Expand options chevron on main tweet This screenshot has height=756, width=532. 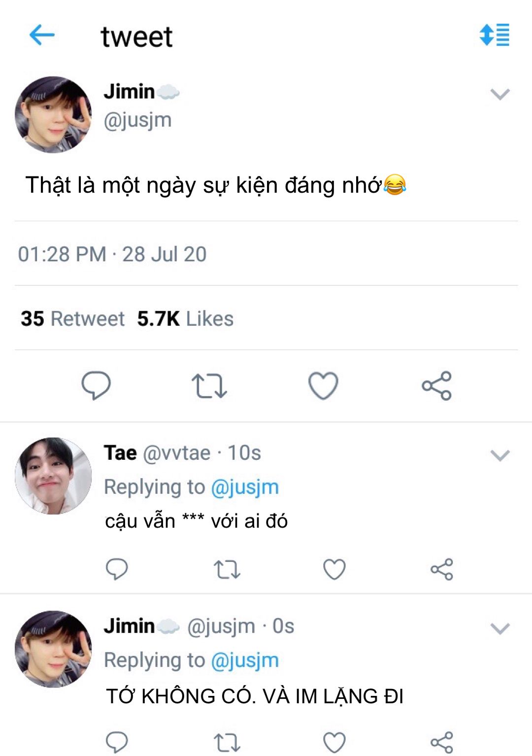[x=500, y=94]
